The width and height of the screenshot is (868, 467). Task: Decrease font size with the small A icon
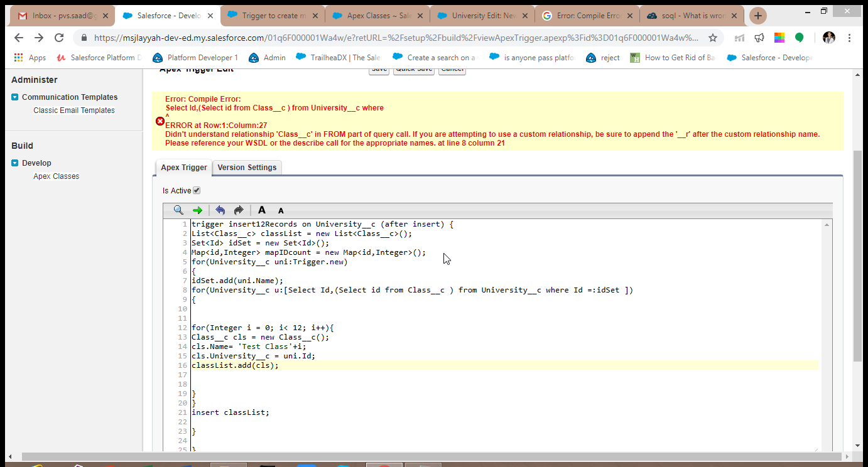pos(281,210)
